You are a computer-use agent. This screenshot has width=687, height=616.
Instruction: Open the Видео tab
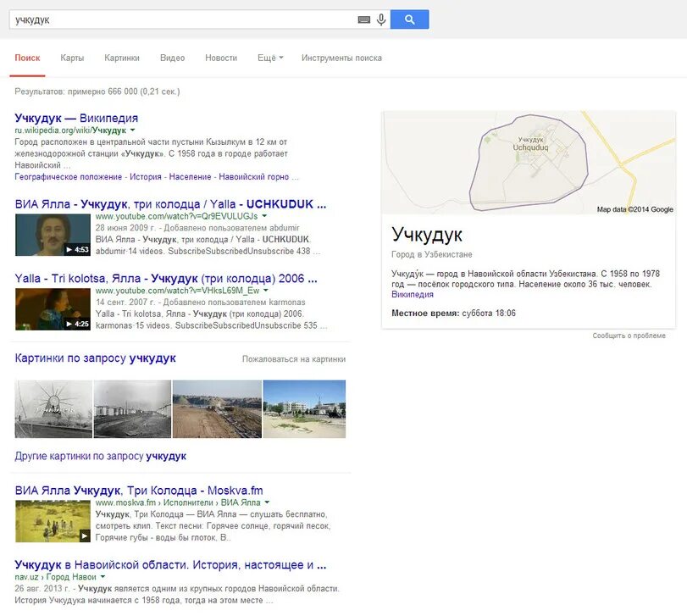tap(172, 58)
